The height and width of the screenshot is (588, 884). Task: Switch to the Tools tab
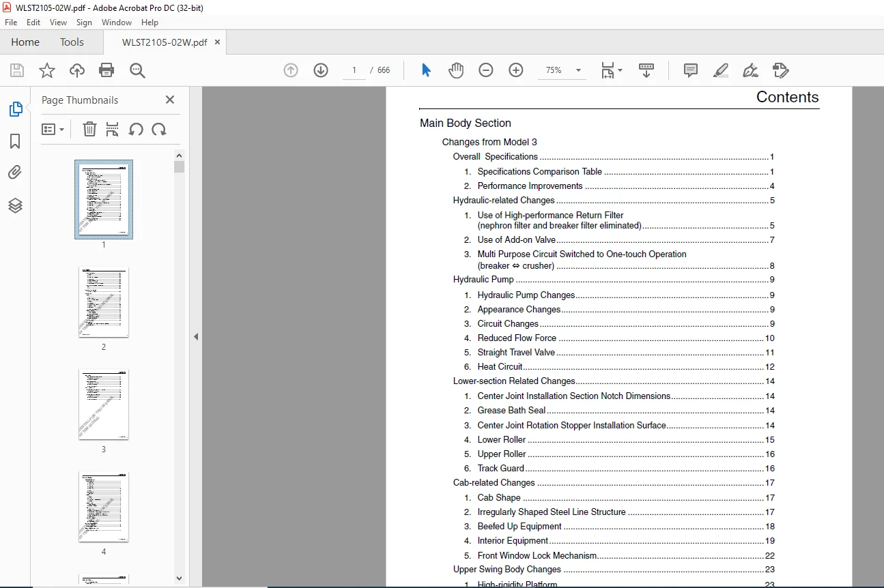coord(72,42)
